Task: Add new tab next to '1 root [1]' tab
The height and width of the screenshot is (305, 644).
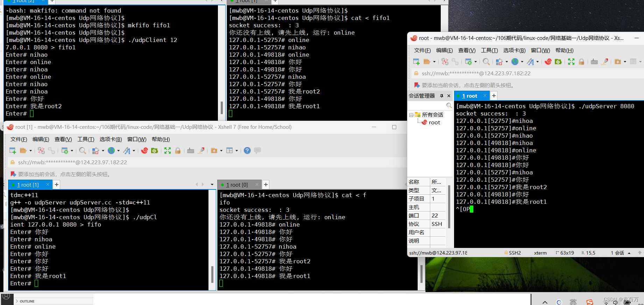Action: 57,185
